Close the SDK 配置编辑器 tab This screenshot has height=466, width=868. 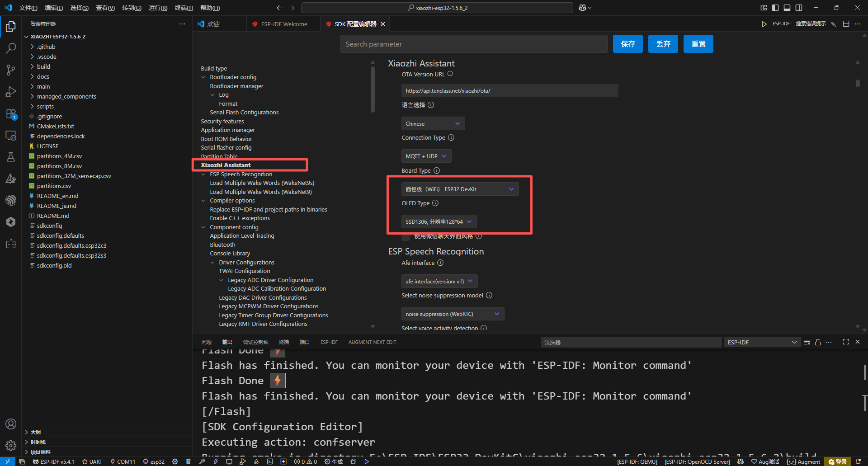[383, 24]
